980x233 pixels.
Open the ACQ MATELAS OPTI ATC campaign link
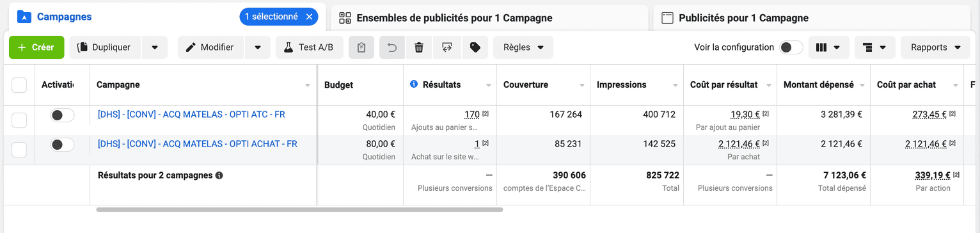click(191, 115)
